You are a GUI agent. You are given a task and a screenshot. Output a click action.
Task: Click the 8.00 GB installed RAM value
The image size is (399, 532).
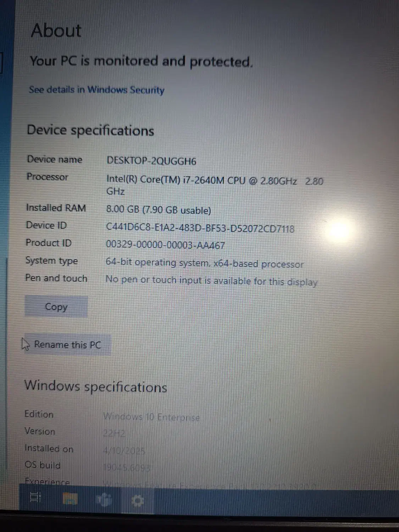159,210
